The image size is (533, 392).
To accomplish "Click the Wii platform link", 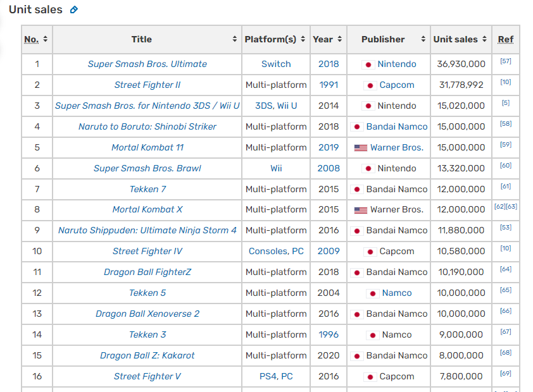I will (x=276, y=168).
